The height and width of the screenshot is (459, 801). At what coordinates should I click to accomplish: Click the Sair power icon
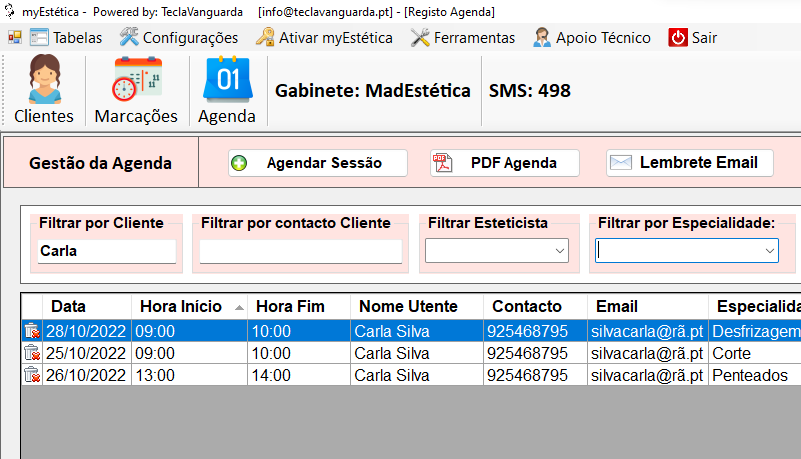[678, 38]
